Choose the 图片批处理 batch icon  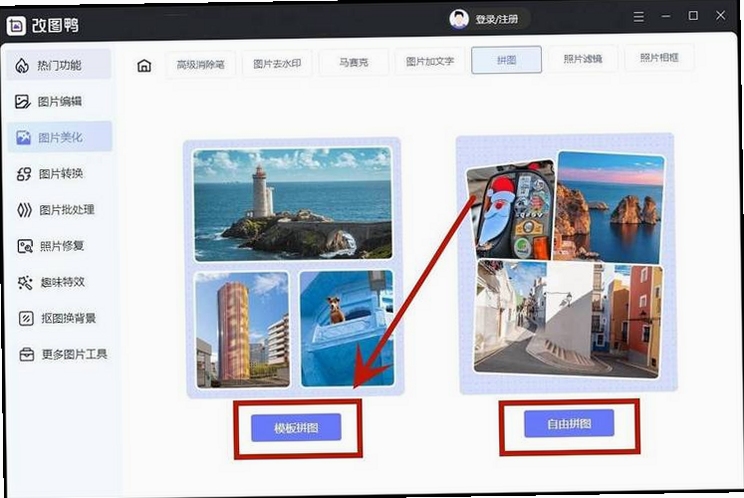pos(24,210)
